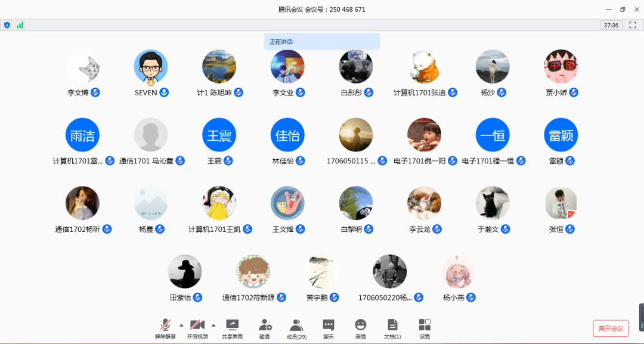The width and height of the screenshot is (644, 344).
Task: Select the 王震 participant avatar
Action: [x=219, y=135]
